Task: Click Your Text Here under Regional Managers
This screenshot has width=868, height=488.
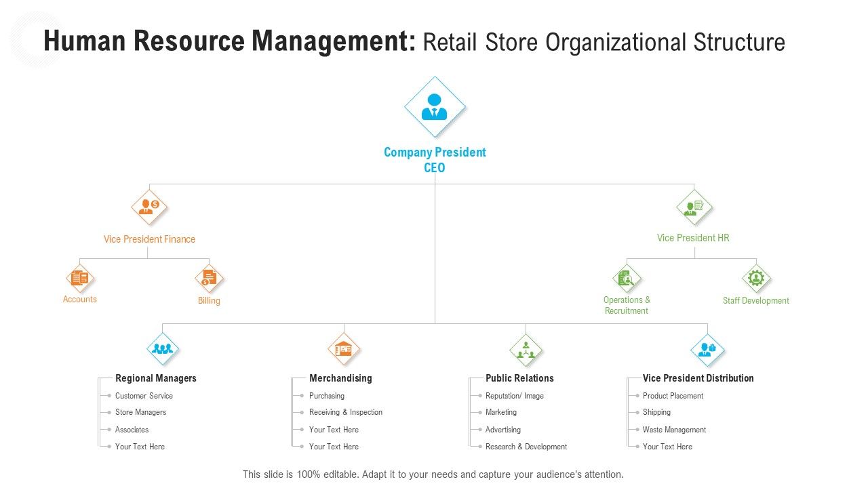Action: (x=140, y=447)
